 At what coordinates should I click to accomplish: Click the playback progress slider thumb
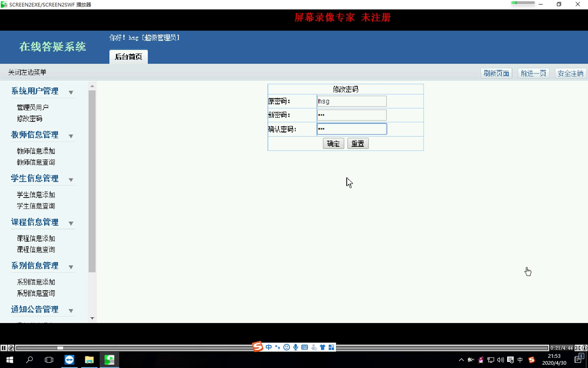click(60, 348)
